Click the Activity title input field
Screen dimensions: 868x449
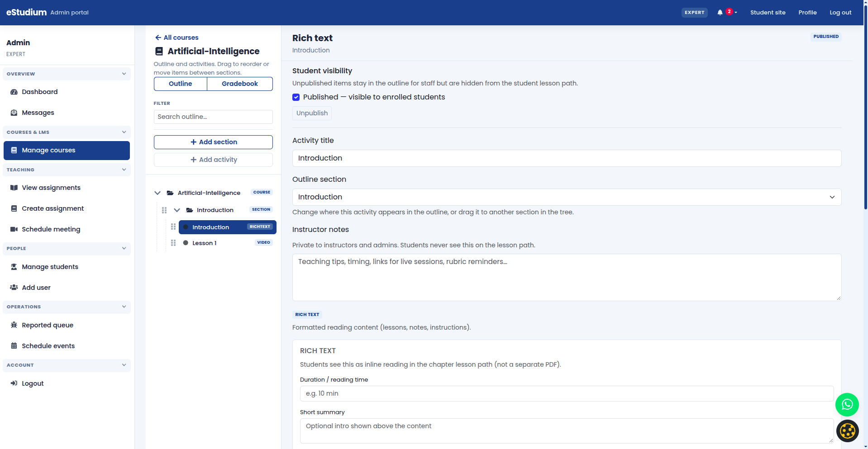tap(567, 158)
